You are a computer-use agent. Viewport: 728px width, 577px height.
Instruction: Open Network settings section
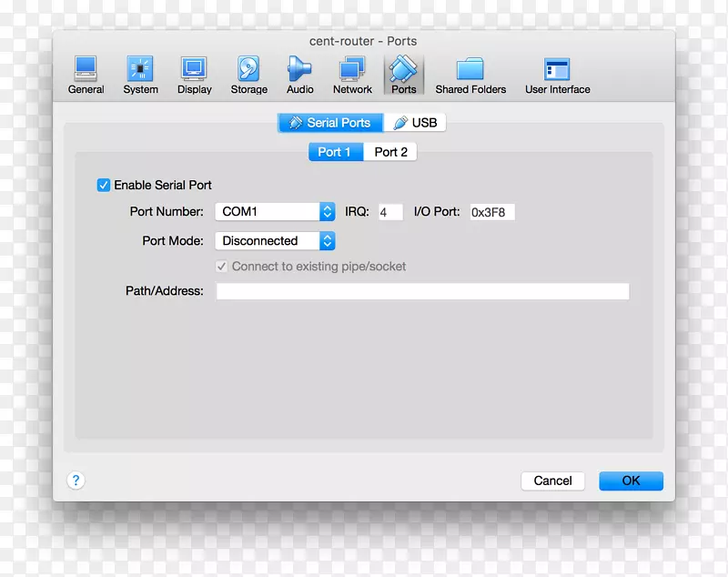352,76
